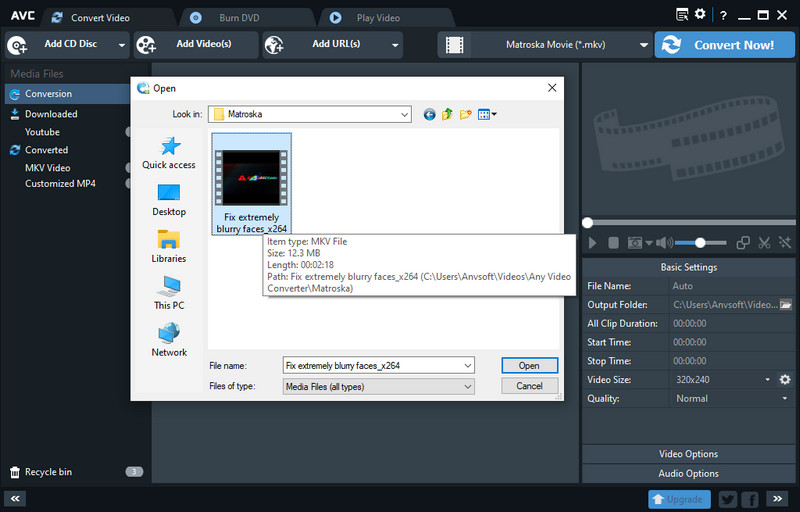Stop the preview playback

pos(613,243)
